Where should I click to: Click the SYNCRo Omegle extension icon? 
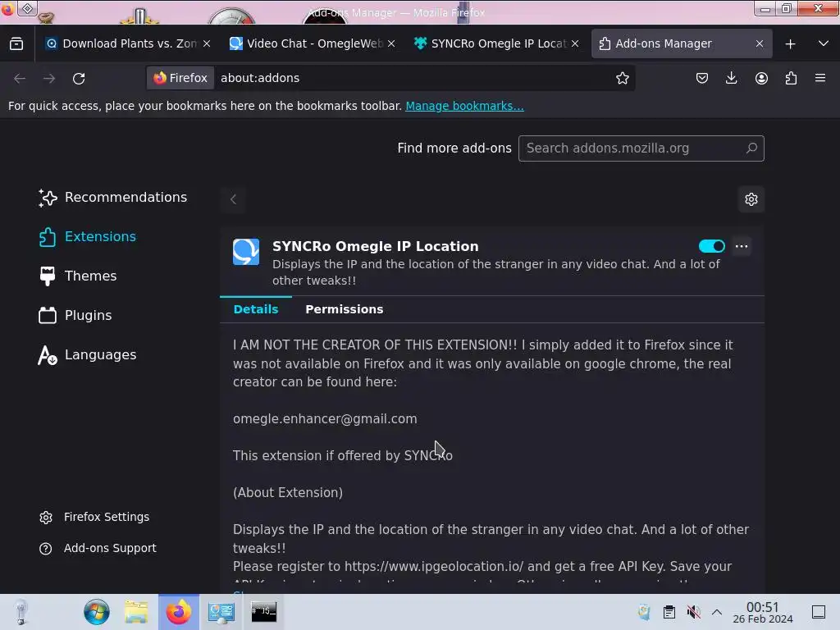click(246, 252)
